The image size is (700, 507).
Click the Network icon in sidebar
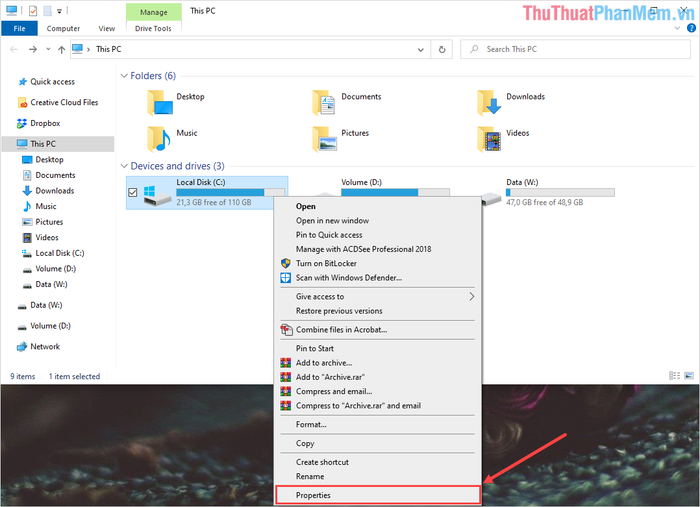(x=22, y=347)
